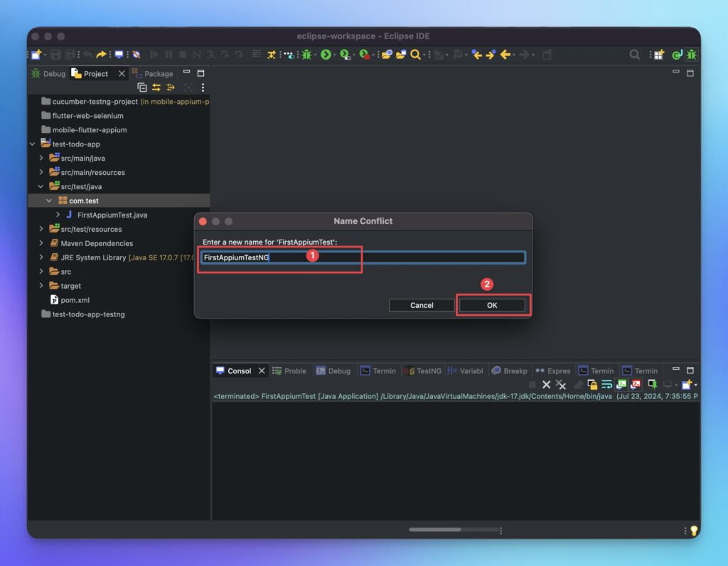Open the New wizard toolbar icon
The width and height of the screenshot is (728, 566).
36,55
